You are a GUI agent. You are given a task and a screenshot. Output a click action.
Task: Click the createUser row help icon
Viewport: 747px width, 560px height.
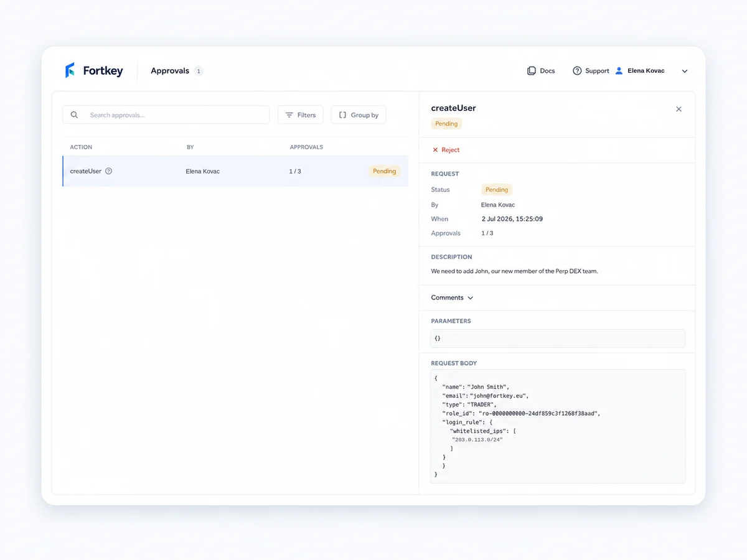coord(109,171)
